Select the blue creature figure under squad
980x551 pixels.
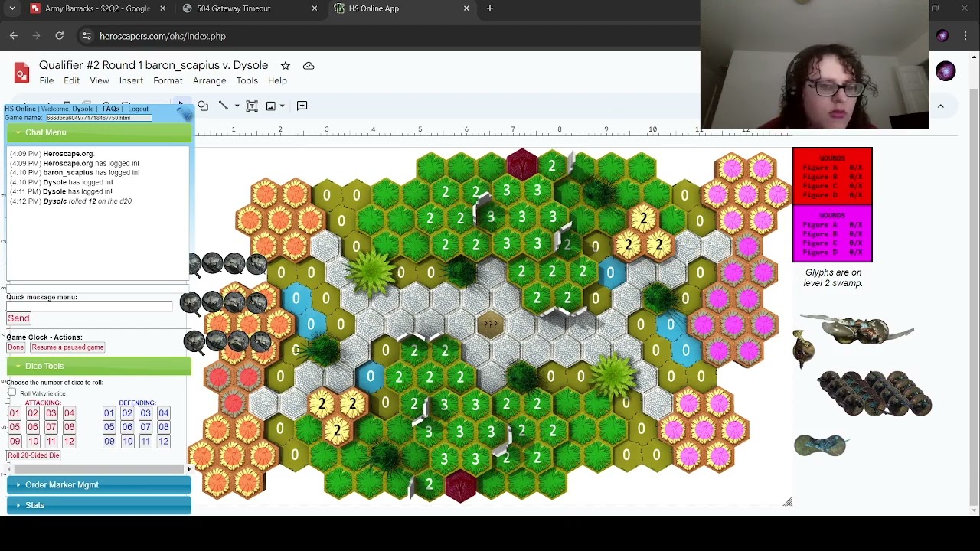pos(821,445)
